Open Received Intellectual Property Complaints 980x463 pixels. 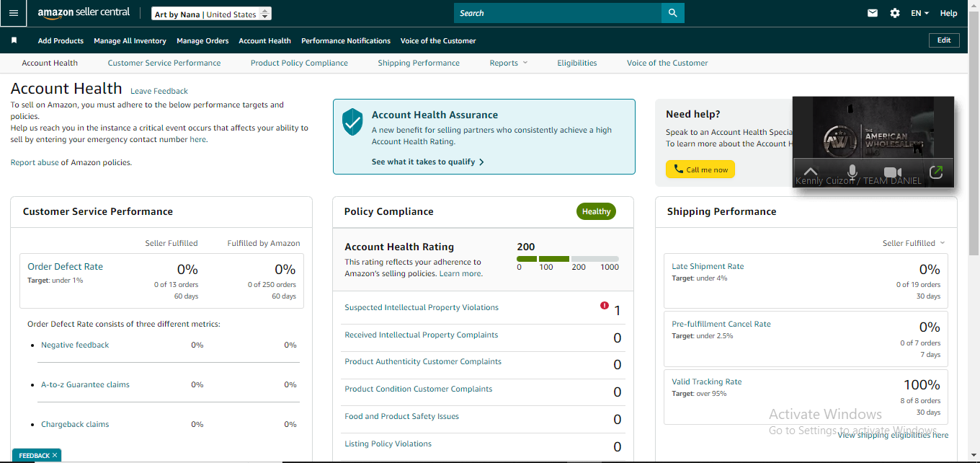422,335
